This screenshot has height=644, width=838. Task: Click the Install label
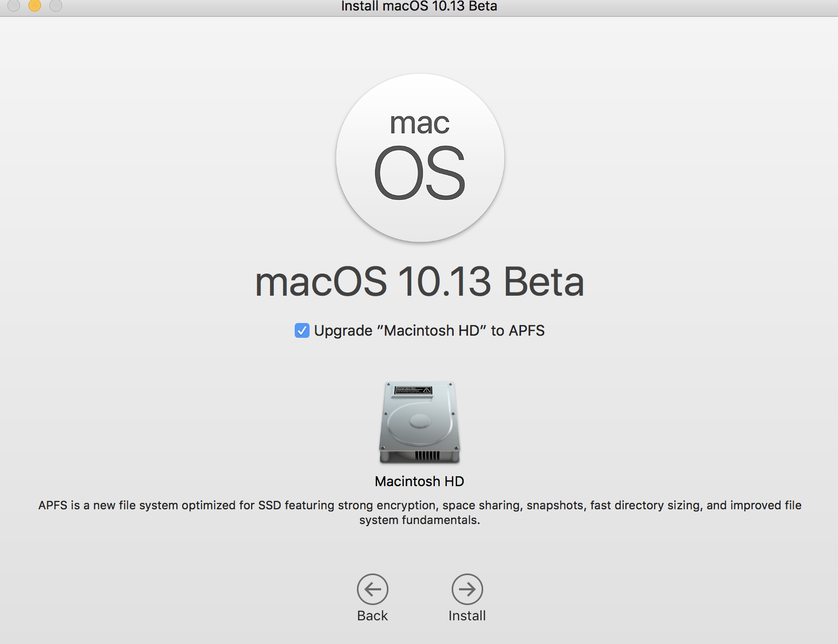(467, 616)
